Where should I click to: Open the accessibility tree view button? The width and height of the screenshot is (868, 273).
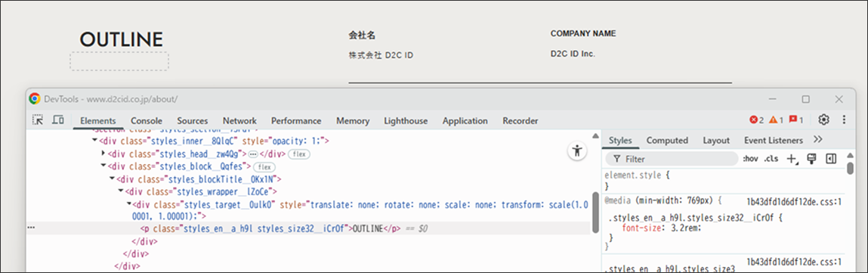coord(577,150)
